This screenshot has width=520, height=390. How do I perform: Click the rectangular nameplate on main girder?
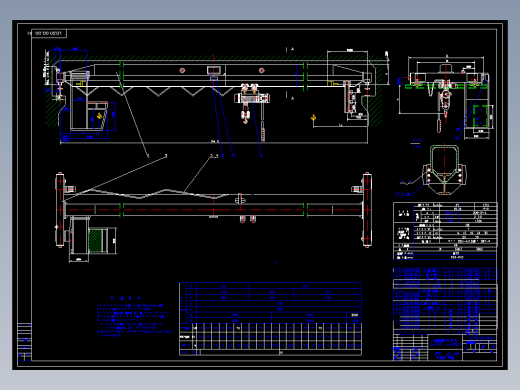pyautogui.click(x=214, y=70)
